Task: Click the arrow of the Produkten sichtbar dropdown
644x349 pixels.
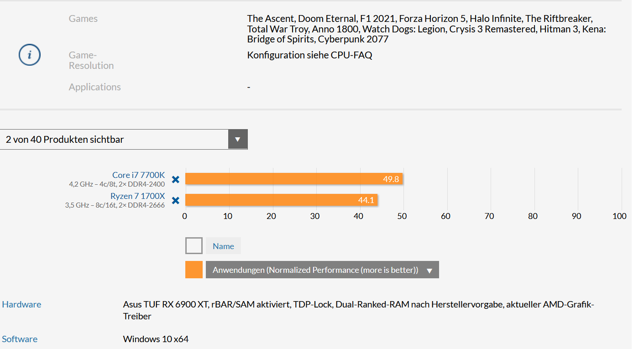Action: click(238, 139)
